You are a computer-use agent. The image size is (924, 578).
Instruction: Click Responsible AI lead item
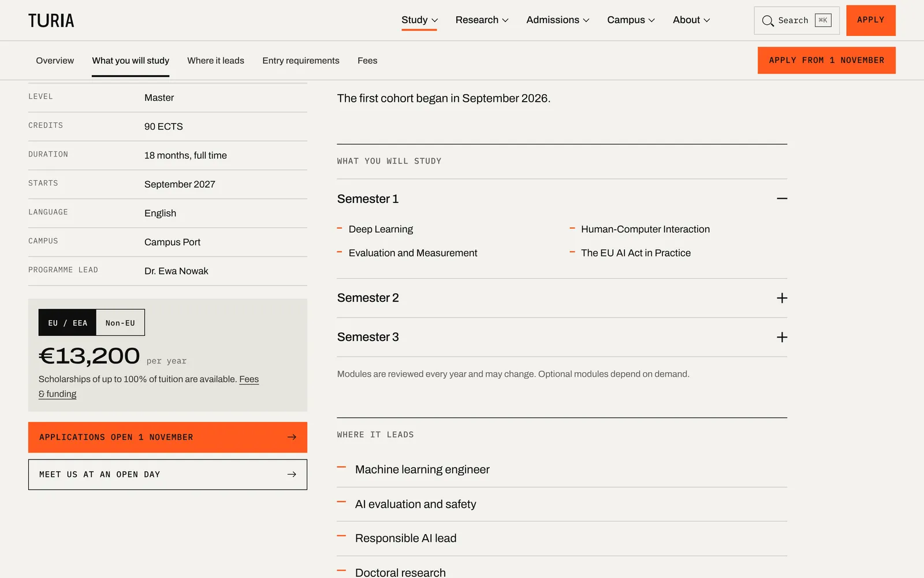click(405, 538)
